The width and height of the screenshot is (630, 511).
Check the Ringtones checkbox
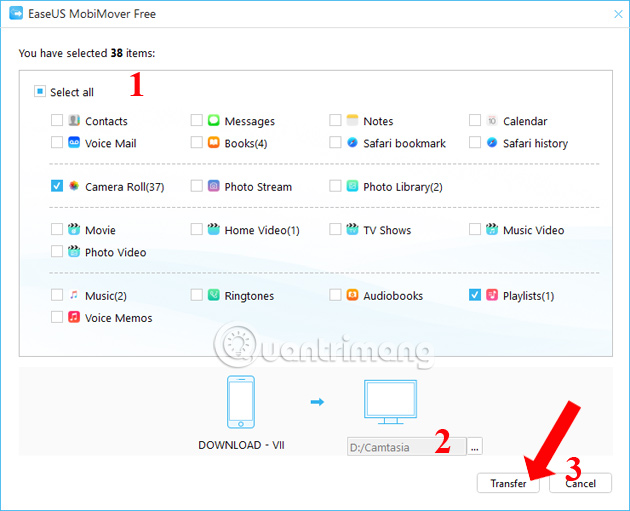[196, 295]
